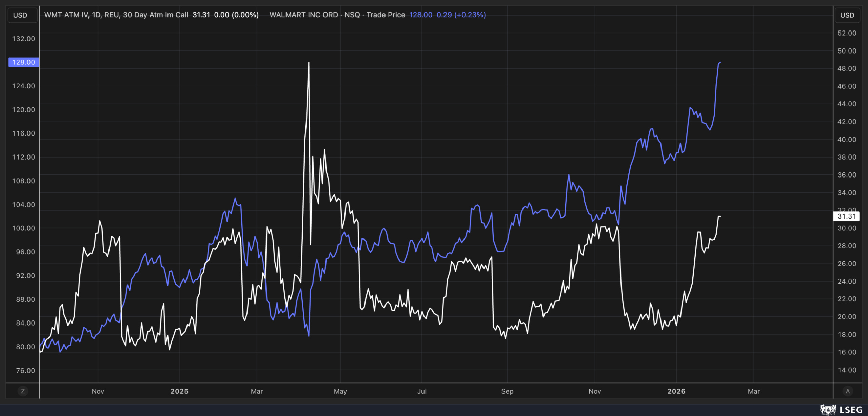Click the white 31.31 value tag
Viewport: 868px width, 416px height.
pos(846,216)
